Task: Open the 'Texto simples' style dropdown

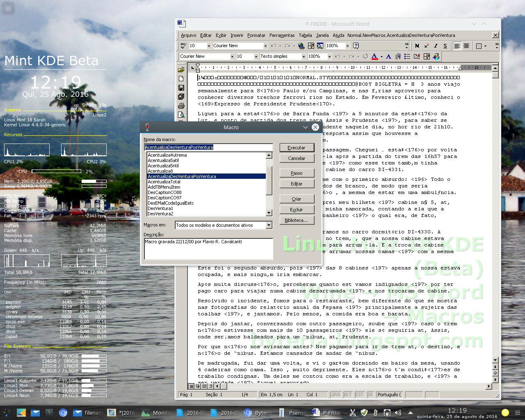Action: click(x=304, y=56)
